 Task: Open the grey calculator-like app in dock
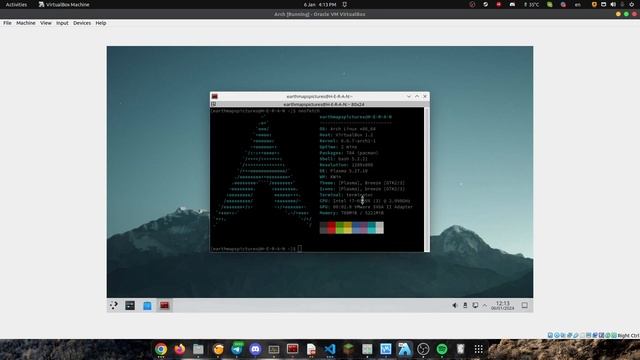367,349
